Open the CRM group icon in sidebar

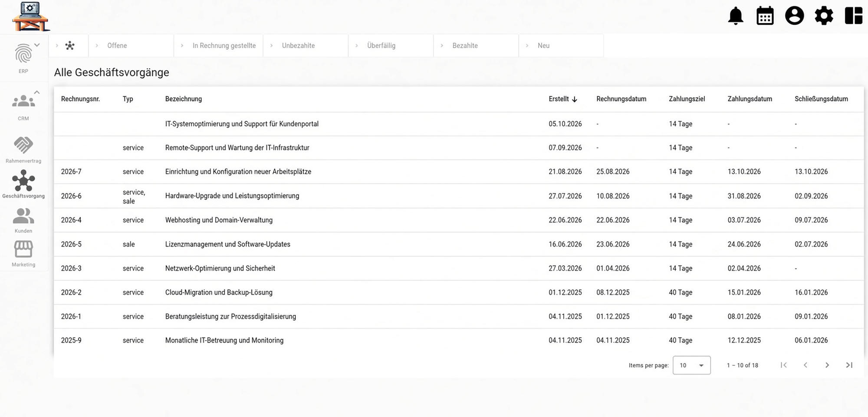(23, 101)
